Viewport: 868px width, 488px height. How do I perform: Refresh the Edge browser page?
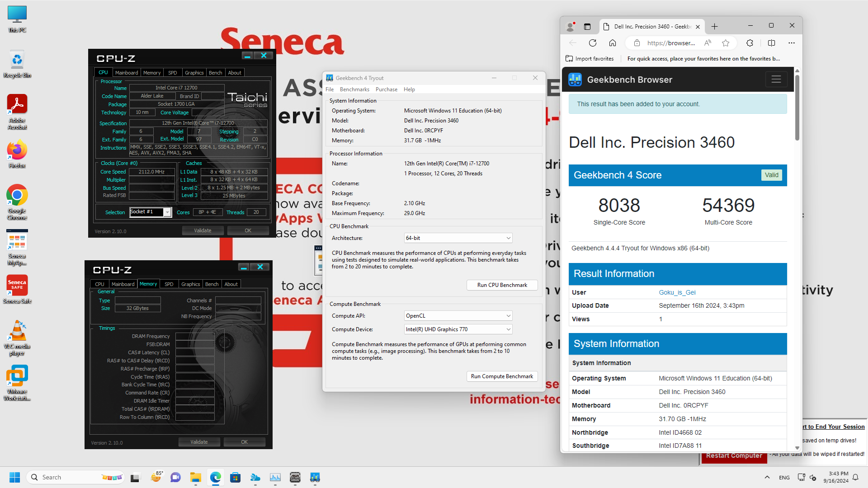click(x=593, y=43)
